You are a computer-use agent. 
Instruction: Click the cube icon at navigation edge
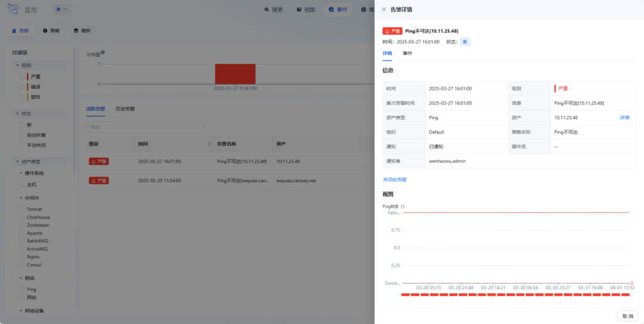[x=364, y=9]
